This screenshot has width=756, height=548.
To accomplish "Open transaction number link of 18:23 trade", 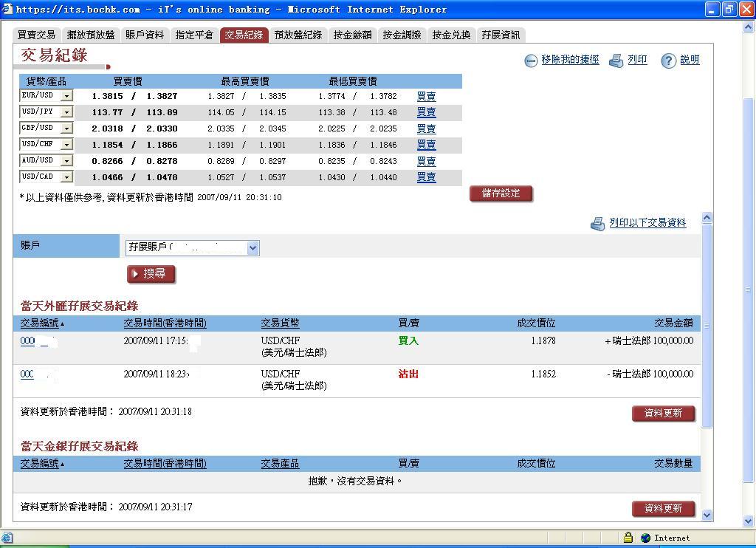I will 27,374.
